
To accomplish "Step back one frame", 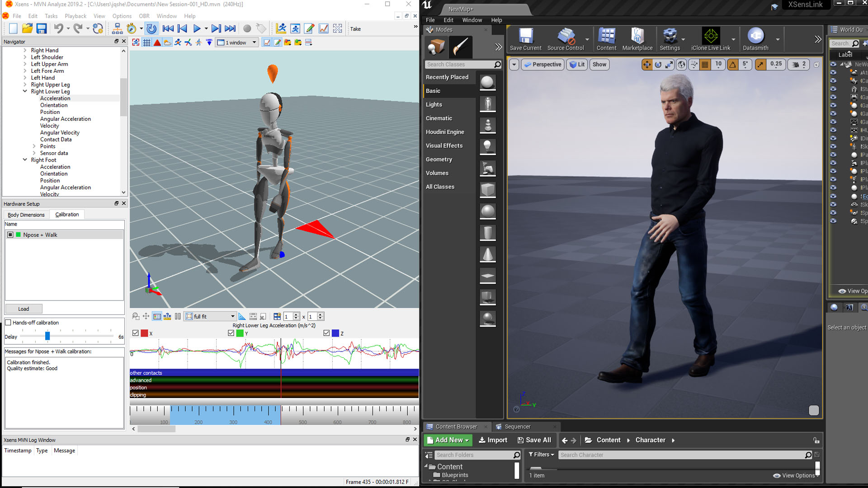I will pos(182,29).
